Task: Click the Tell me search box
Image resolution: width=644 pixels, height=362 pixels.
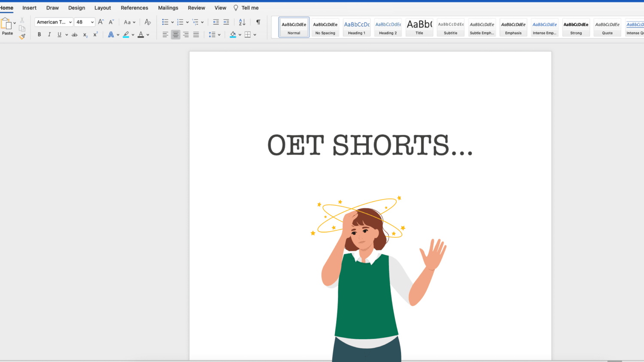Action: click(x=246, y=8)
